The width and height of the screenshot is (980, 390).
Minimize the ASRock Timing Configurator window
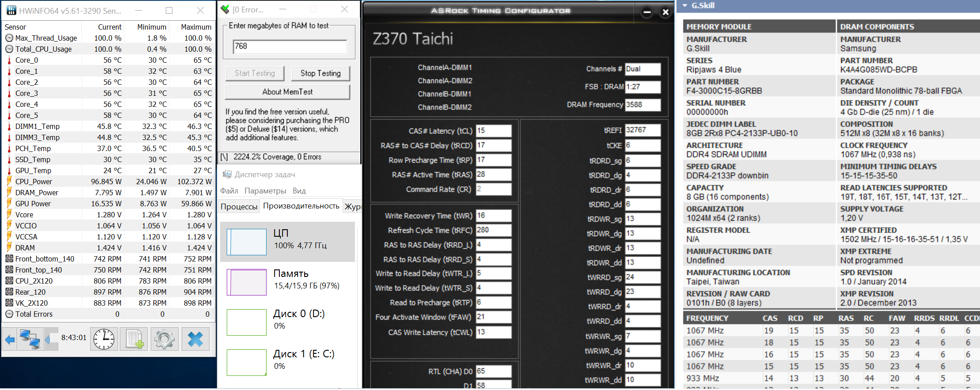tap(647, 12)
